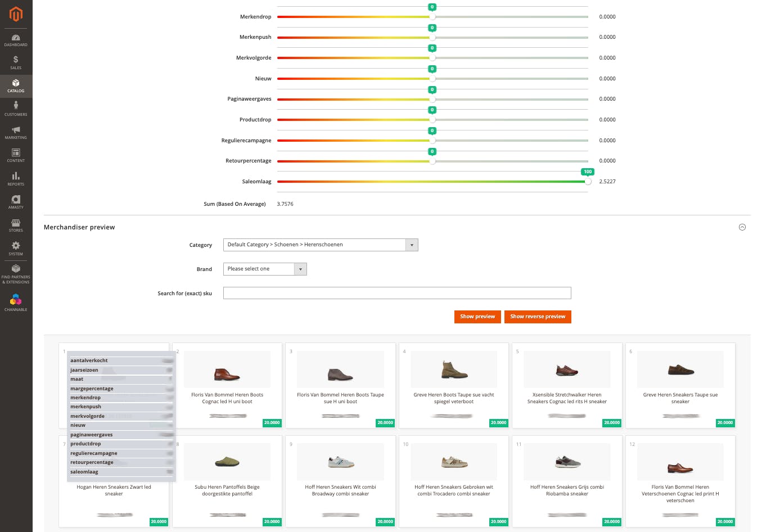Click the regulierecampagne tooltip row
Screen dimensions: 762x532
click(121, 453)
